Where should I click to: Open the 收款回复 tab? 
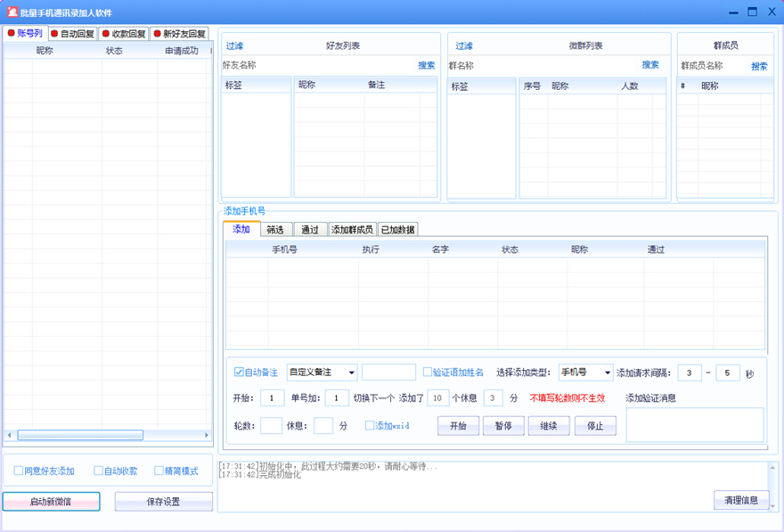click(x=124, y=34)
